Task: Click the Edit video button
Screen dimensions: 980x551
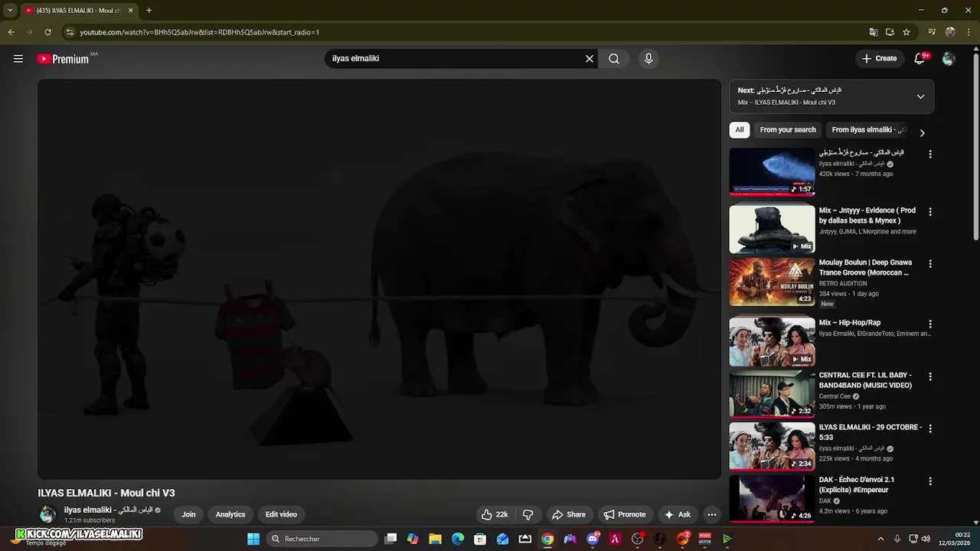Action: (x=281, y=514)
